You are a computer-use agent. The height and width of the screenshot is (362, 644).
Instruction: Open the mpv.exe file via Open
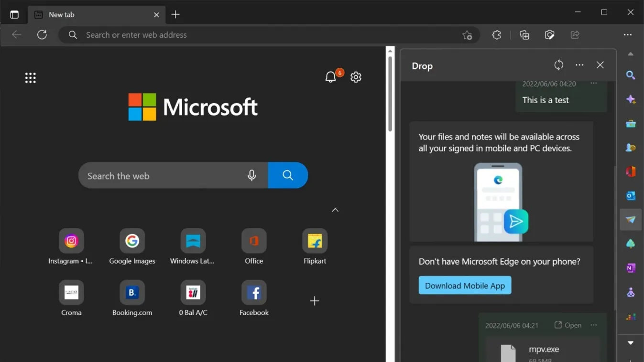click(568, 325)
